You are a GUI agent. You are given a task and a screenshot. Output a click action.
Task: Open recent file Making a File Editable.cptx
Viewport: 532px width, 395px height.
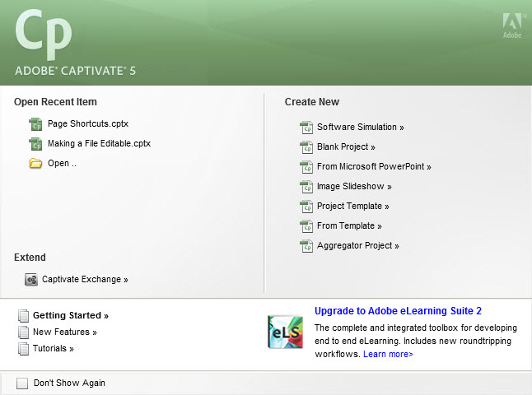(x=99, y=143)
